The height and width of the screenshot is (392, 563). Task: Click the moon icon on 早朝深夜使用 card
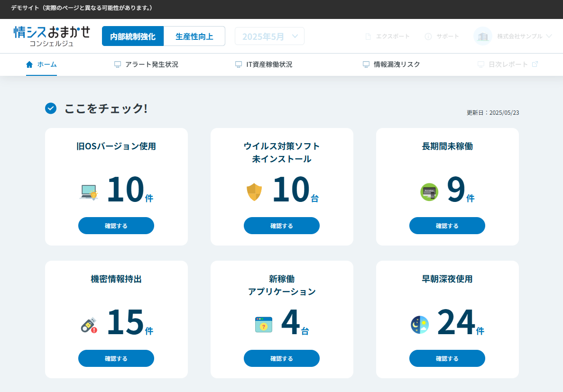(420, 325)
